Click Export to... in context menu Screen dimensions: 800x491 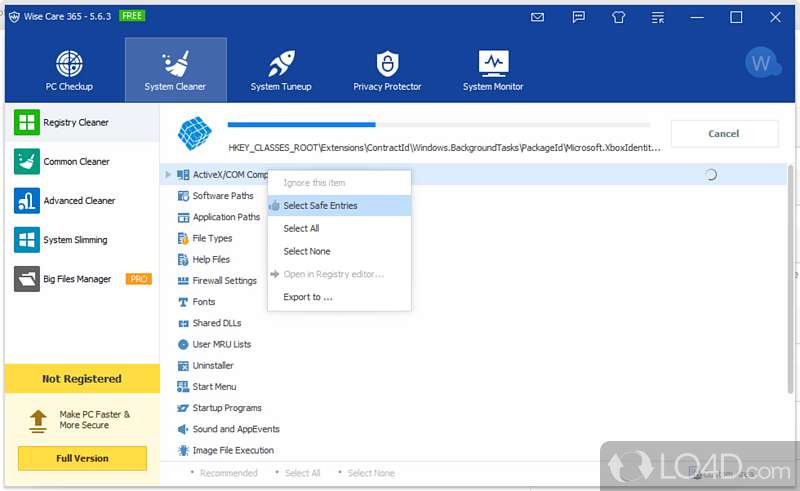coord(308,297)
